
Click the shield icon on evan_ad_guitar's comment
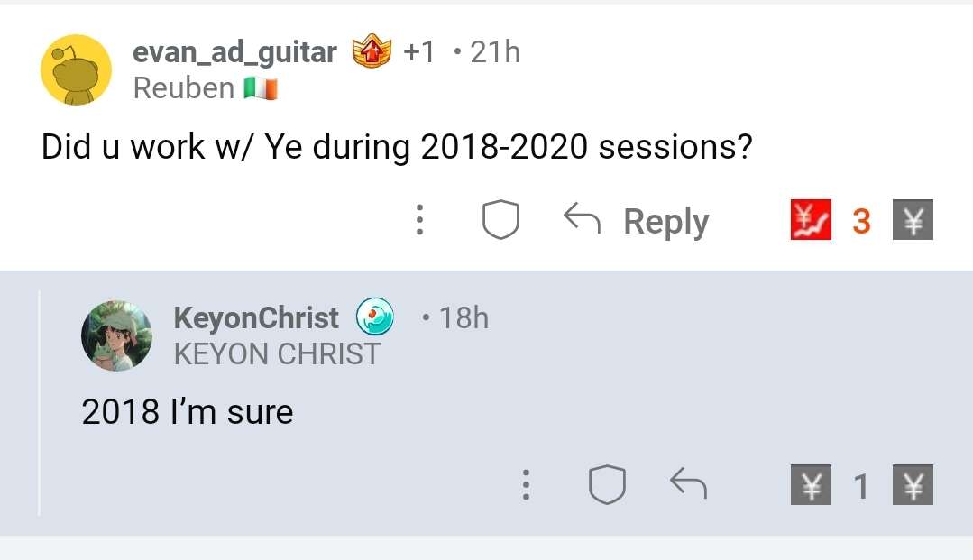pyautogui.click(x=500, y=221)
